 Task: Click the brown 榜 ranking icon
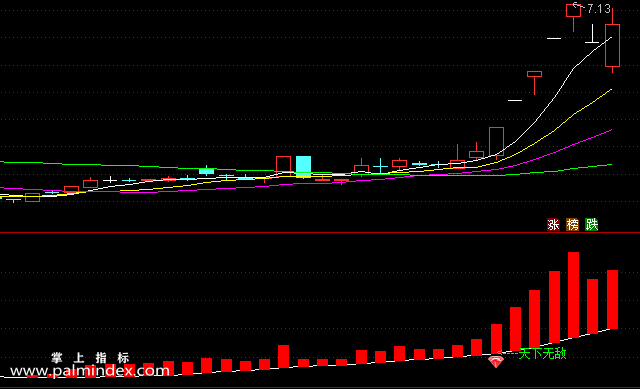[x=572, y=225]
